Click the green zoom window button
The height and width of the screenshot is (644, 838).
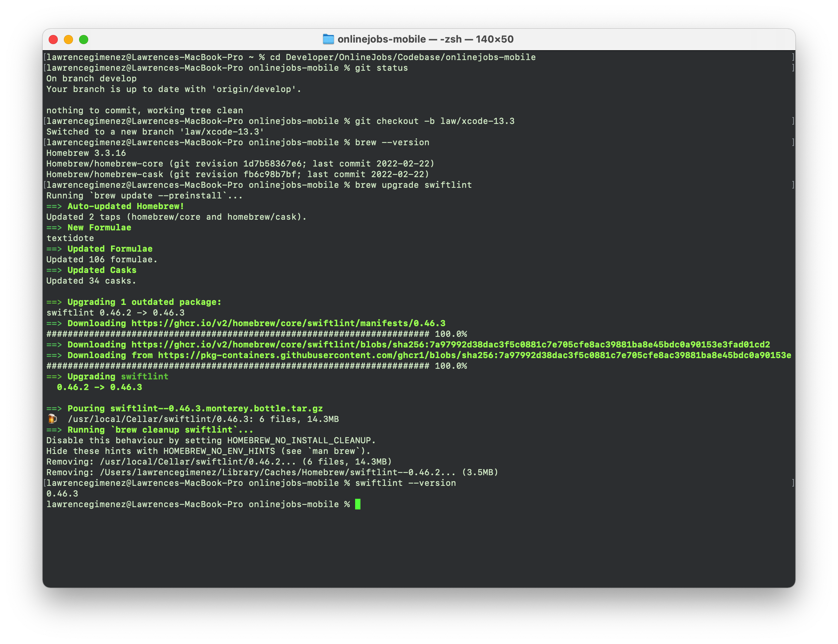coord(84,40)
